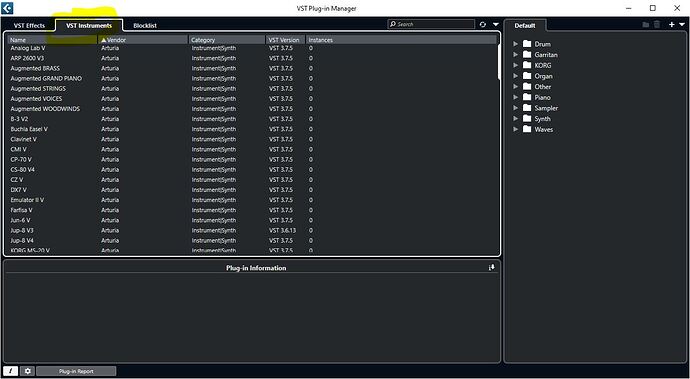Select Jup-8 V3 plug-in

tap(252, 230)
